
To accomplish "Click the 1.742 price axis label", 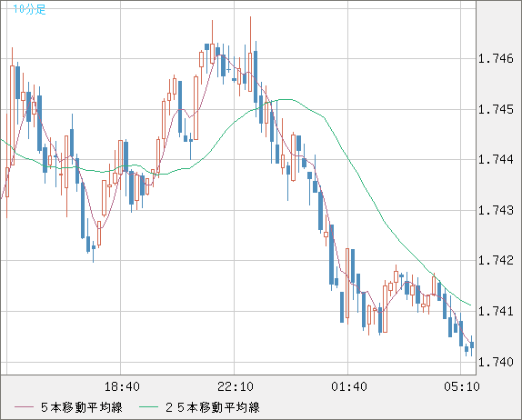I will (496, 260).
